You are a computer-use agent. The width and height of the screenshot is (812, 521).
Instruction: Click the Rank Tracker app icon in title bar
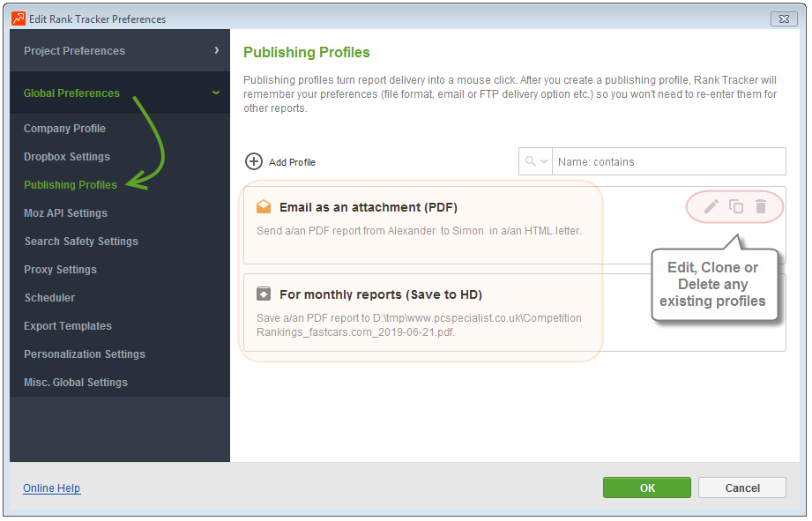click(19, 19)
